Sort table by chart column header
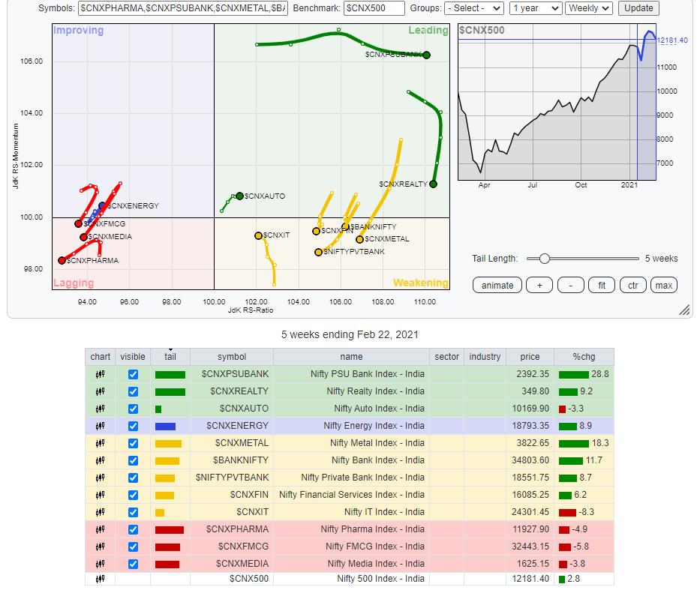 [x=100, y=357]
